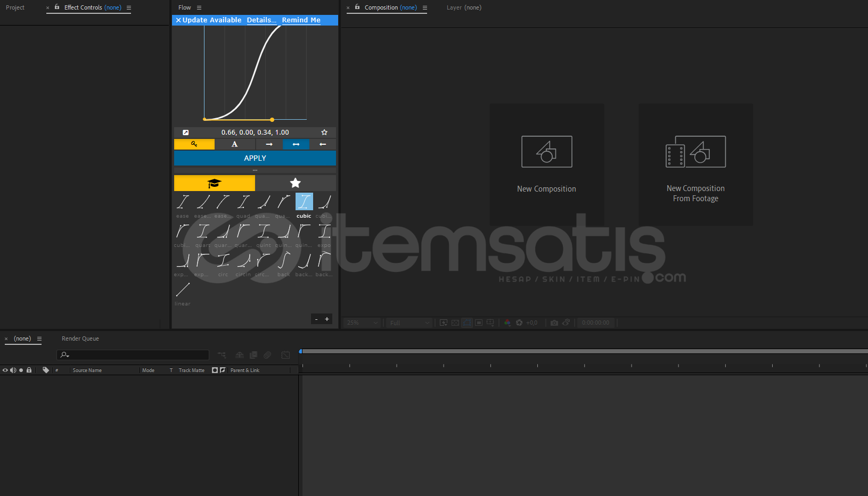The height and width of the screenshot is (496, 868).
Task: Open the Effect Controls panel menu
Action: pos(129,7)
